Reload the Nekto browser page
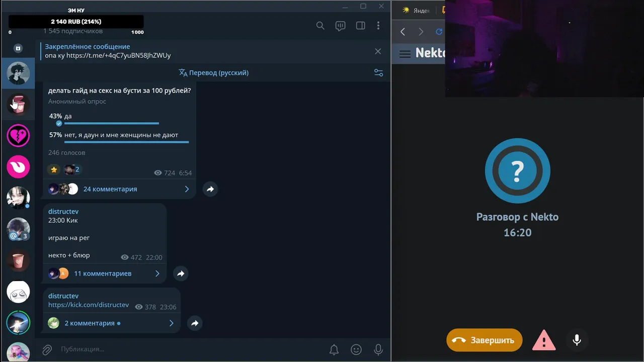Screen dimensions: 644x362 (x=439, y=32)
